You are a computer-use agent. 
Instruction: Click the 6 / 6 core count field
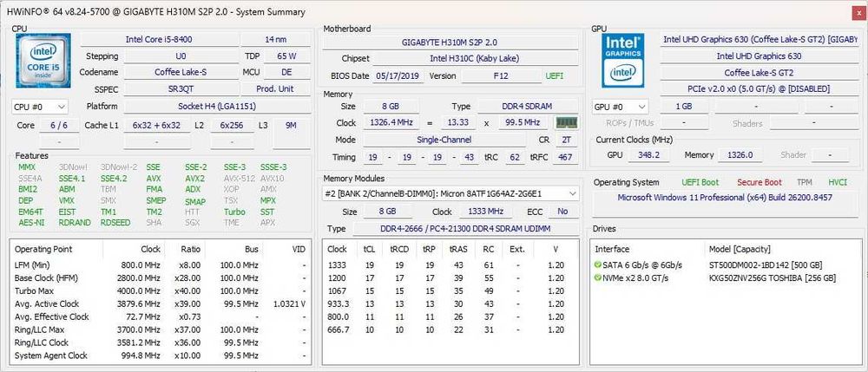click(59, 126)
